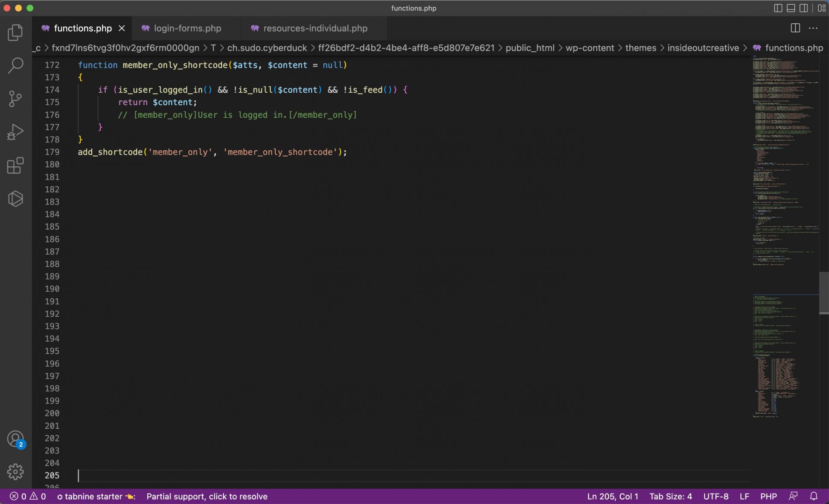Customize layout icon in title bar

[821, 8]
